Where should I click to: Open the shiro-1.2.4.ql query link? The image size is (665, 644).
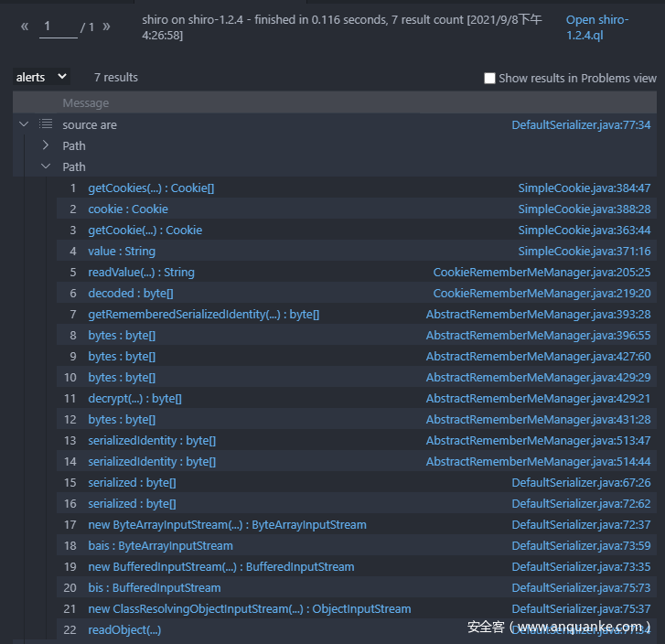[x=597, y=27]
